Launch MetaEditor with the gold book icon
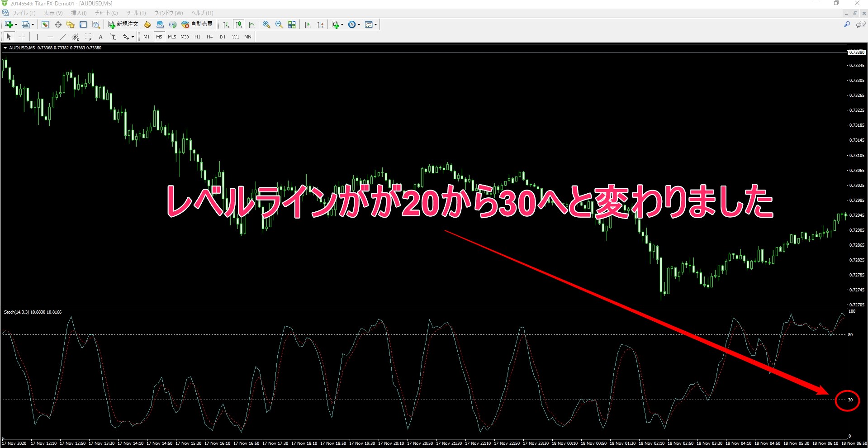The width and height of the screenshot is (868, 448). pyautogui.click(x=147, y=24)
